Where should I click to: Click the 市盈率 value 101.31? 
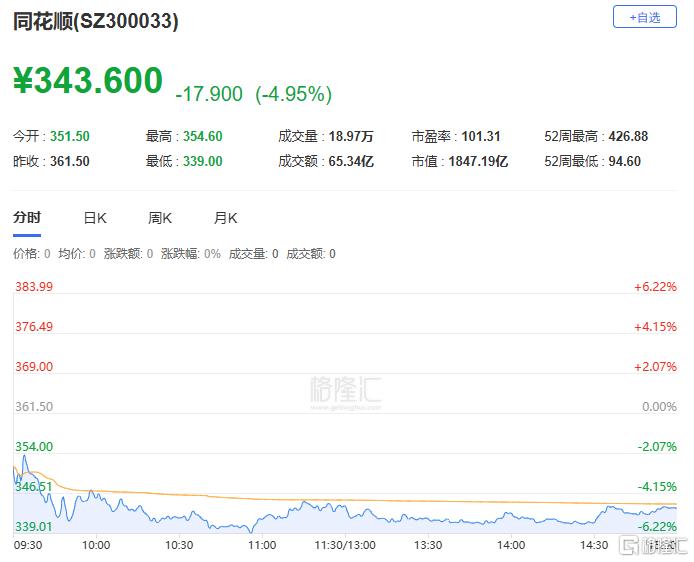(481, 136)
